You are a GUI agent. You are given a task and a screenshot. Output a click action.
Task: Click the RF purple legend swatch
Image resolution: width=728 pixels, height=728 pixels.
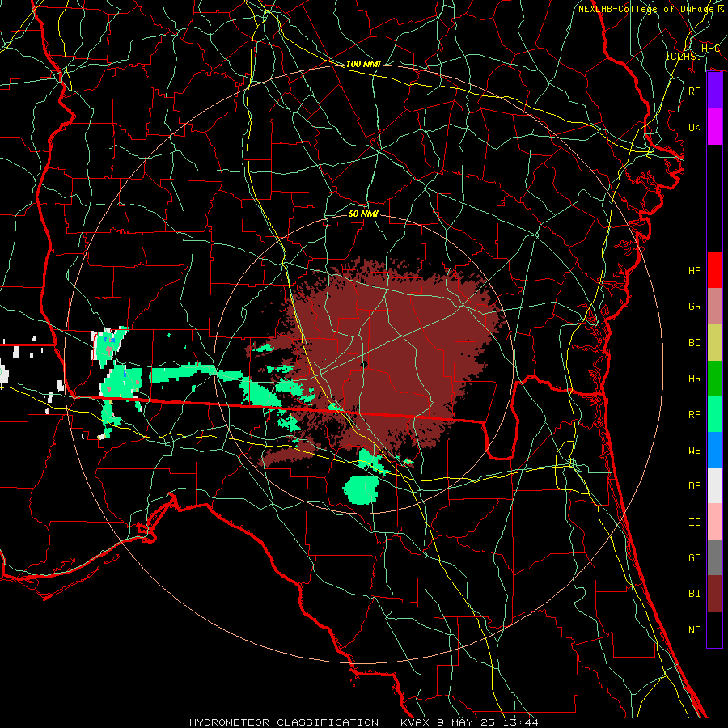tap(713, 91)
